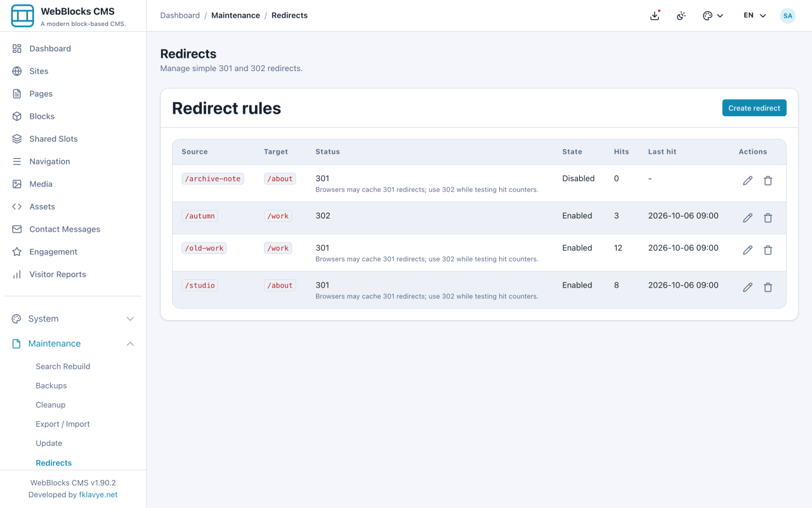The height and width of the screenshot is (508, 812).
Task: Go to Dashboard via the breadcrumb
Action: point(180,15)
